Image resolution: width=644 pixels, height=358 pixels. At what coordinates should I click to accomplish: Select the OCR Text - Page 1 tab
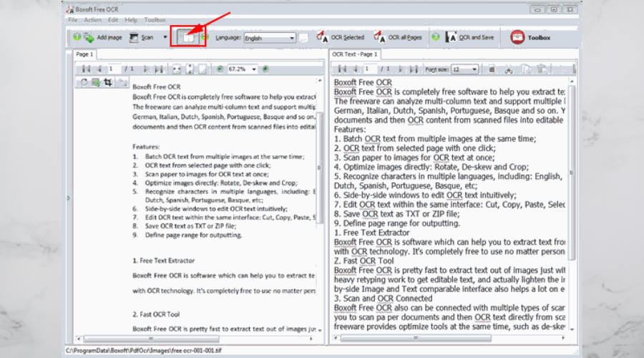[355, 54]
